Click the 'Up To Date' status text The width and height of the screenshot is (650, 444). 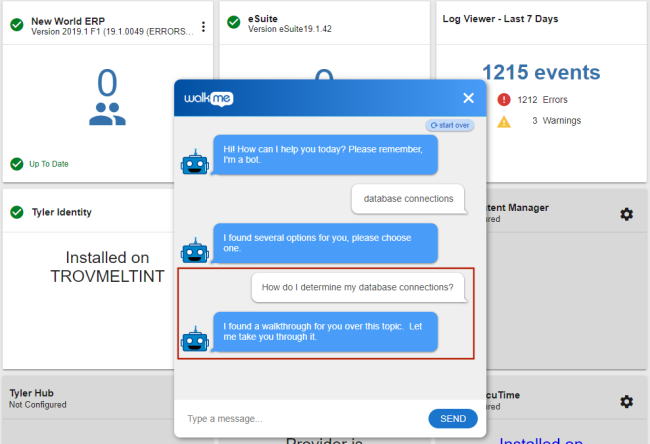(49, 164)
